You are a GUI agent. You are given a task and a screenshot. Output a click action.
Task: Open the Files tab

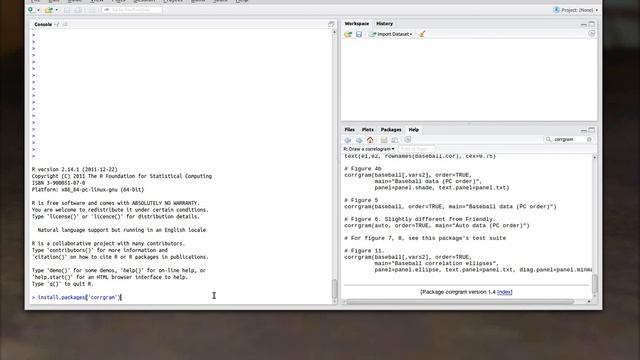pos(349,129)
